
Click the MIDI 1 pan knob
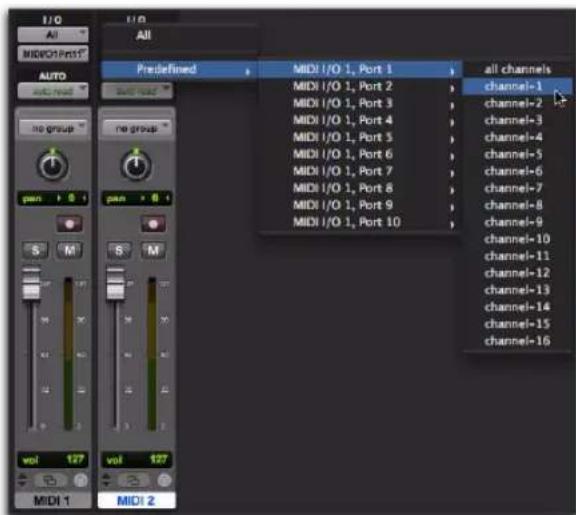pyautogui.click(x=53, y=166)
